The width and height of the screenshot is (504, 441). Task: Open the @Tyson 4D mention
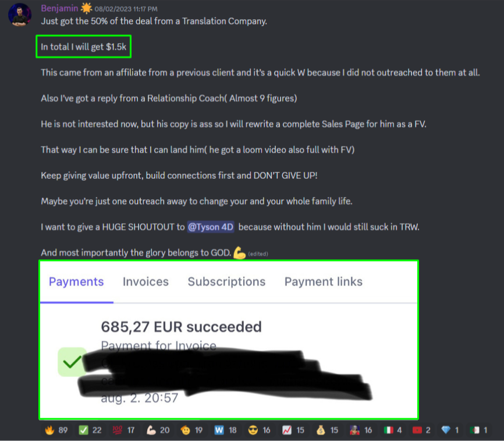[211, 227]
